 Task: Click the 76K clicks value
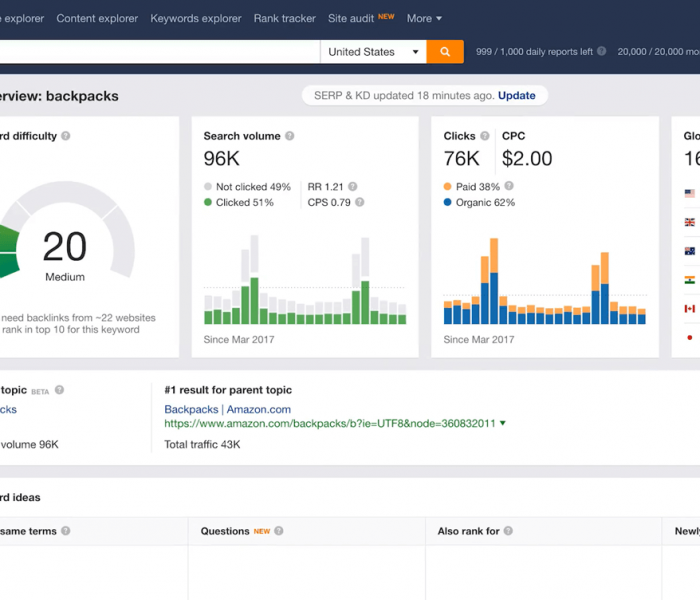click(x=461, y=158)
